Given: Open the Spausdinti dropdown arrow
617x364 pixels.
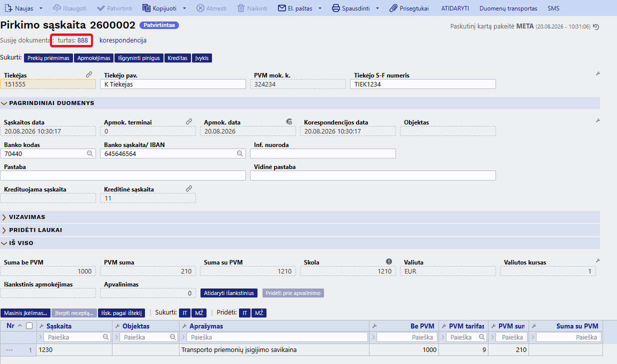Looking at the screenshot, I should tap(377, 8).
